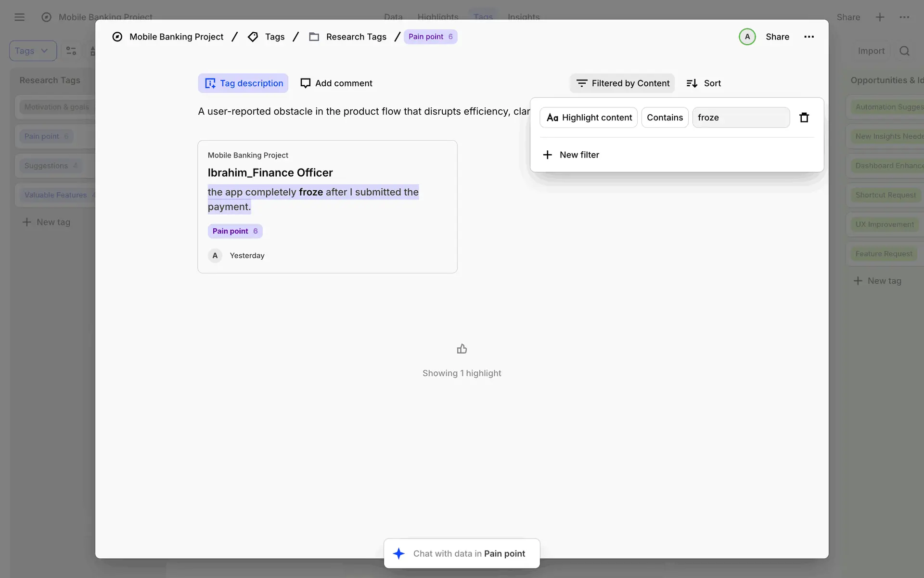Open the Sort options
This screenshot has width=924, height=578.
point(704,83)
